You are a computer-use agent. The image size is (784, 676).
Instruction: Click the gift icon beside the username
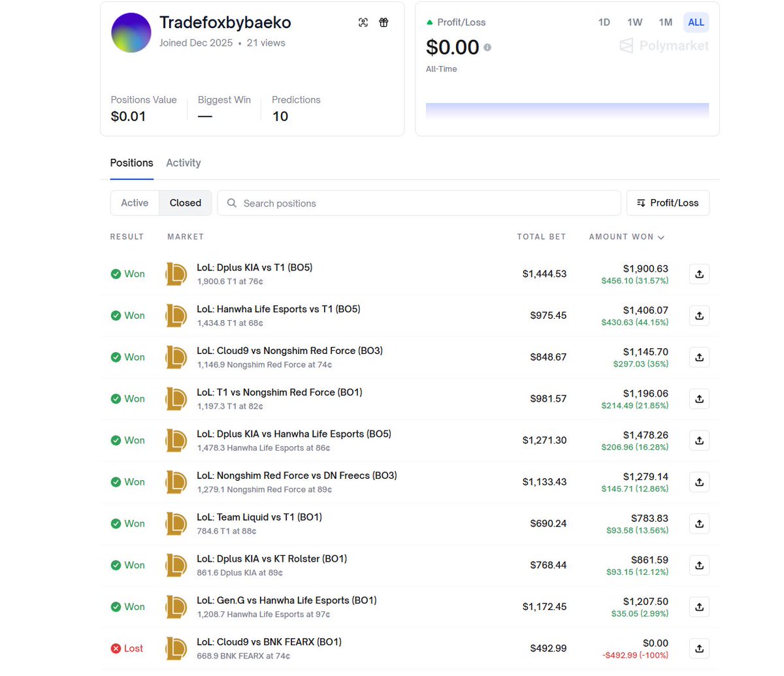384,22
